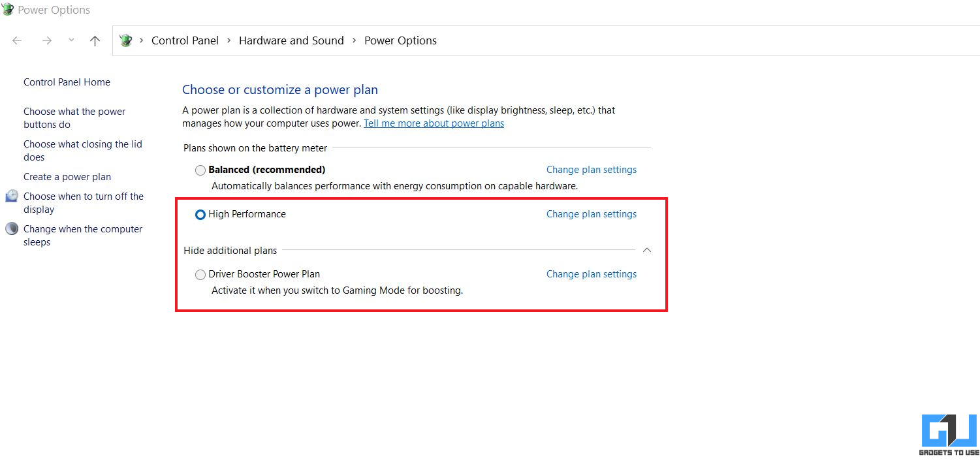
Task: Open the recent locations dropdown arrow
Action: pyautogui.click(x=71, y=40)
